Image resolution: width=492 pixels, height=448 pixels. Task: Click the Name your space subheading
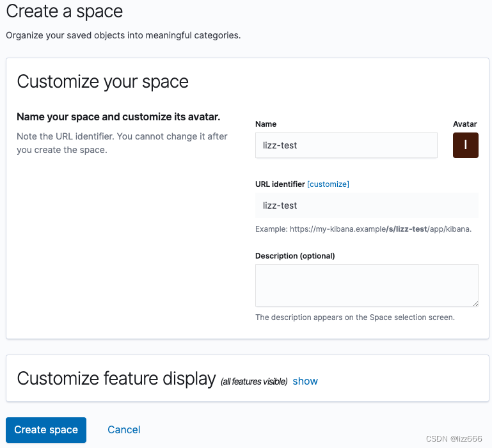point(118,116)
